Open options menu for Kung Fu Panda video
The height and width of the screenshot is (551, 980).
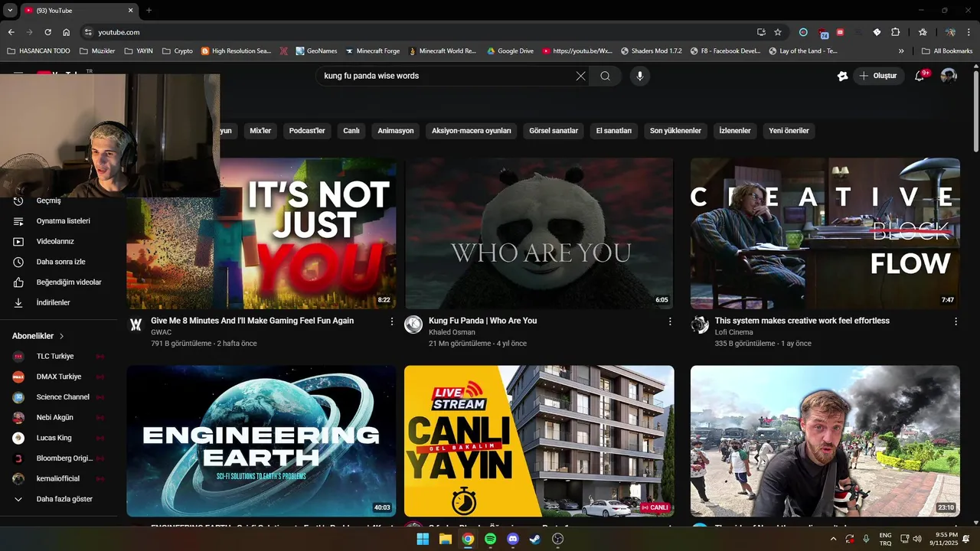(x=670, y=321)
